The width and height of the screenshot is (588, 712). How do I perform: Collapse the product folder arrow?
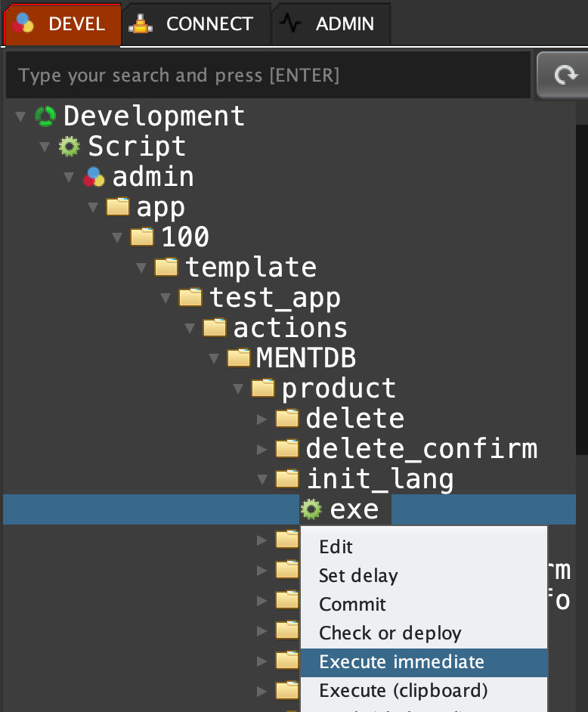pos(238,389)
